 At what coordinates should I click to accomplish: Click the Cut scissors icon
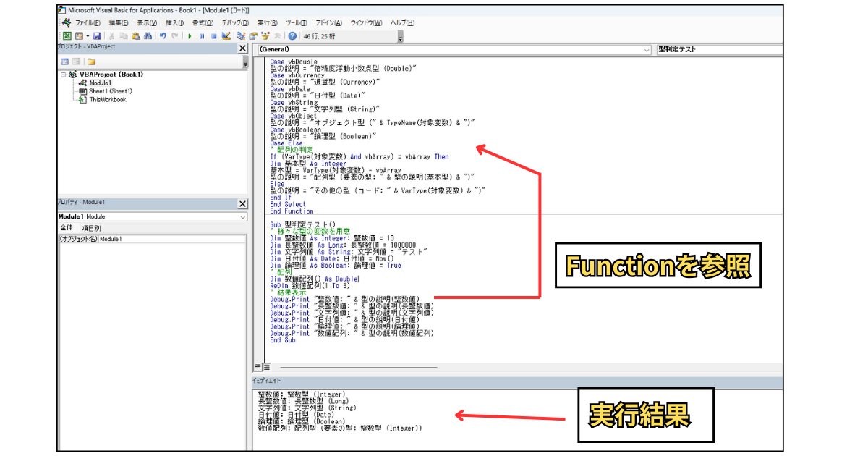111,35
